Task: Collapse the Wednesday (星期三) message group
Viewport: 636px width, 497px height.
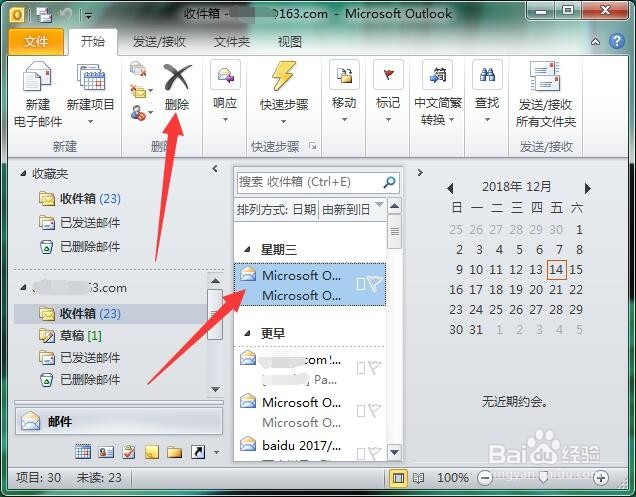Action: coord(247,250)
